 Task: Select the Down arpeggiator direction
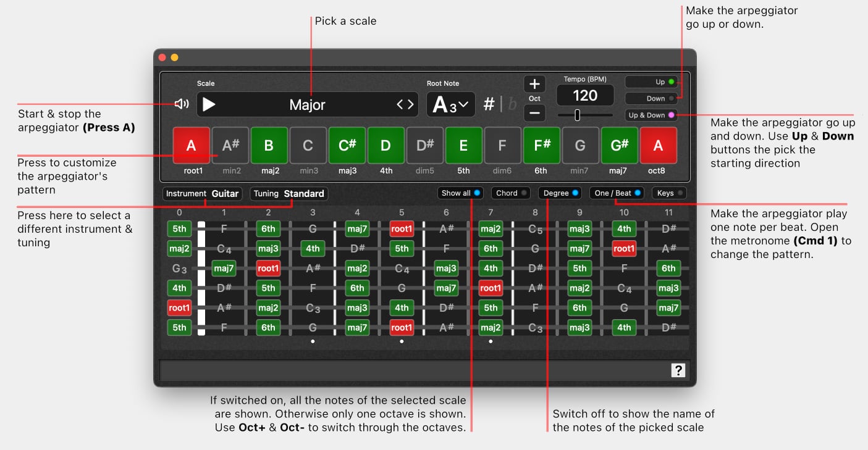[x=651, y=98]
